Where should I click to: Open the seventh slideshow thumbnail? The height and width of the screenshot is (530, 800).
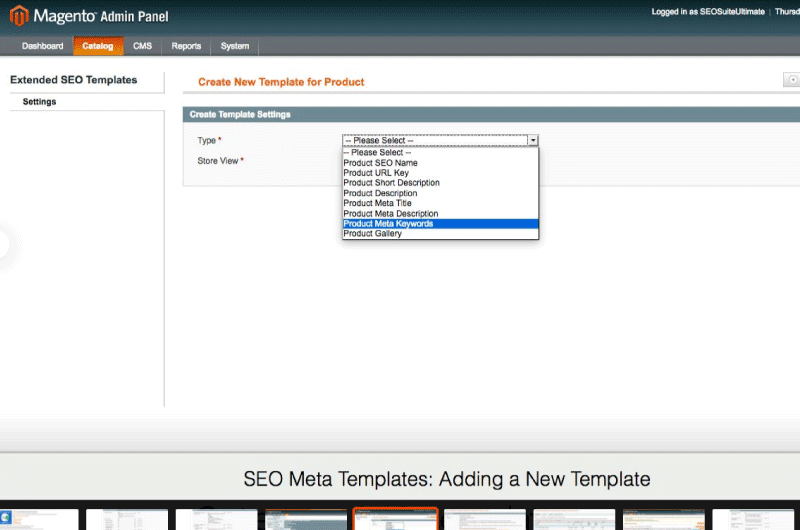click(x=574, y=519)
